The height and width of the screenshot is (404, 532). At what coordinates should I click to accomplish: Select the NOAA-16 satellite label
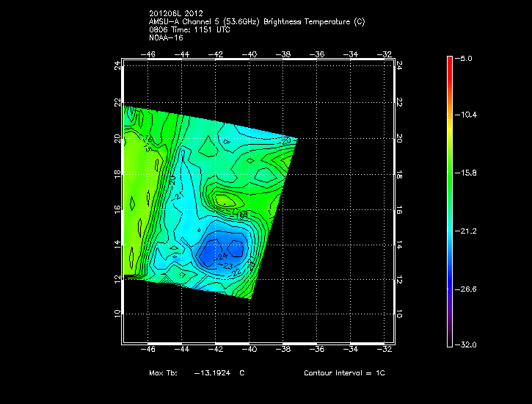coord(166,37)
